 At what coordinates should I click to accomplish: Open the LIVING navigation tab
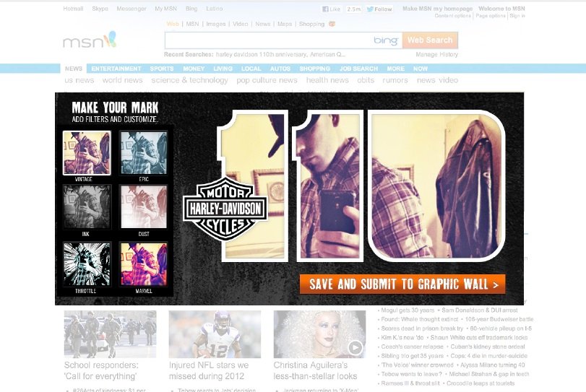223,69
